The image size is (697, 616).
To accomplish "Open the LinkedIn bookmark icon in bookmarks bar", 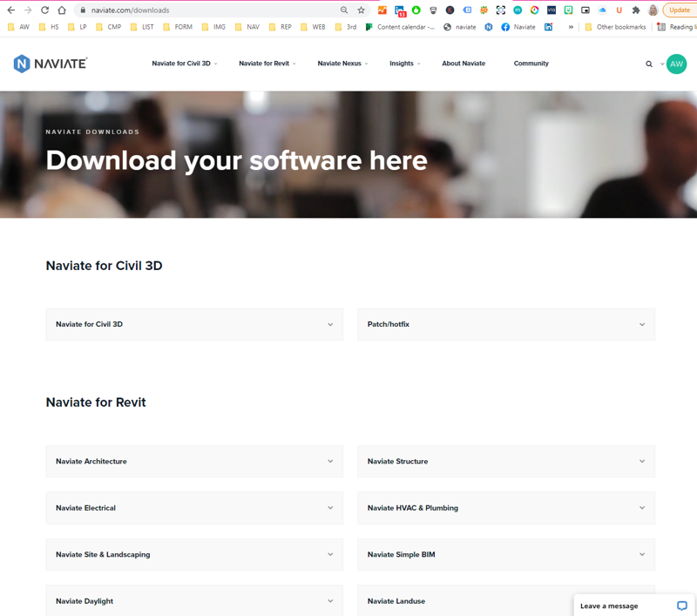I will (x=549, y=27).
